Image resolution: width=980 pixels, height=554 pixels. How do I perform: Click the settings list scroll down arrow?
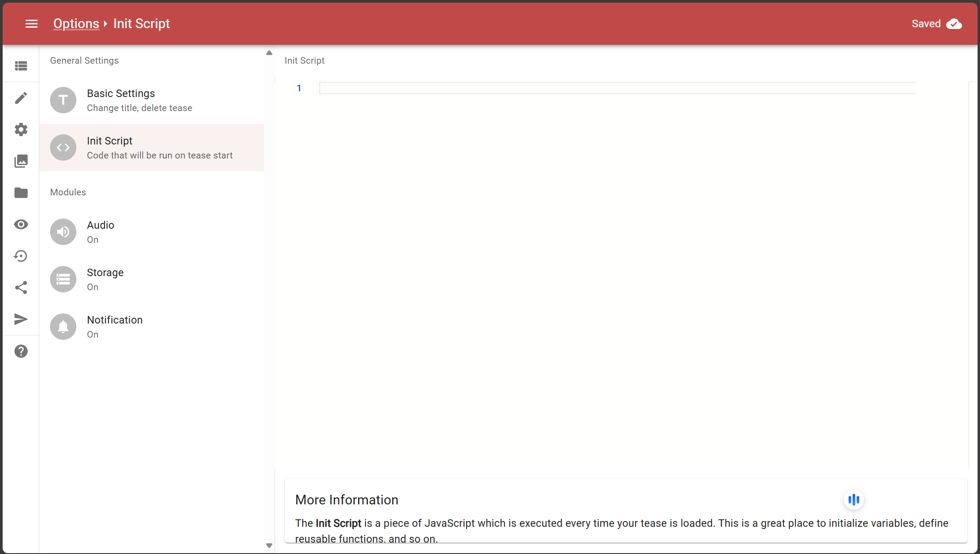(x=269, y=546)
